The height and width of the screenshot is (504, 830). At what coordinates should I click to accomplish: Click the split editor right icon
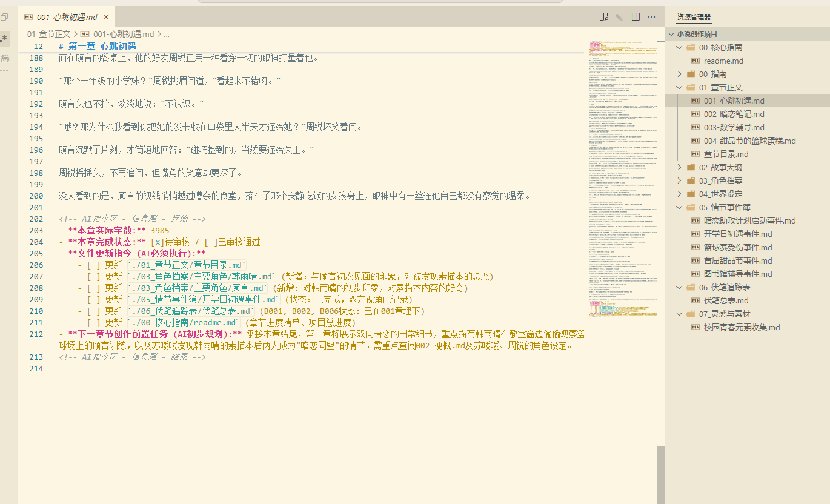click(636, 17)
